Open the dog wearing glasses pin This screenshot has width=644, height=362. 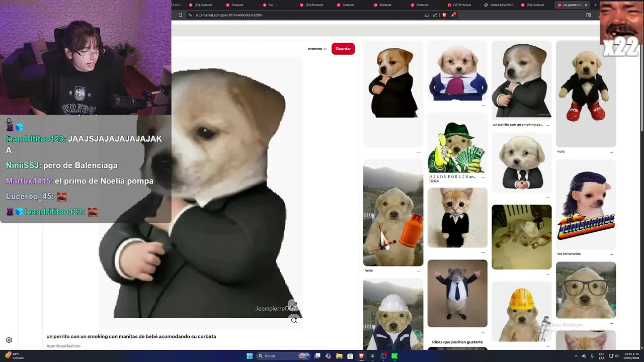click(586, 290)
